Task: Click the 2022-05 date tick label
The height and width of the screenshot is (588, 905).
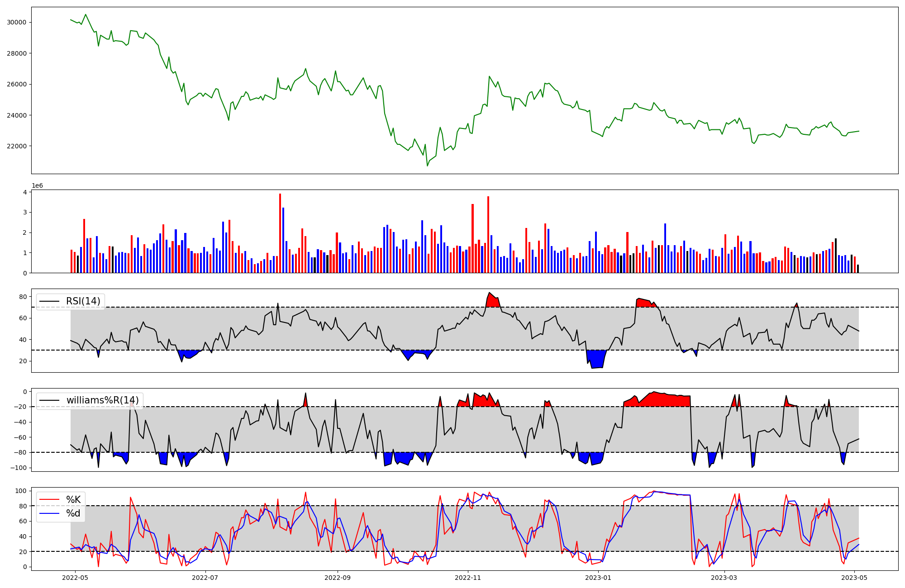Action: pos(75,578)
